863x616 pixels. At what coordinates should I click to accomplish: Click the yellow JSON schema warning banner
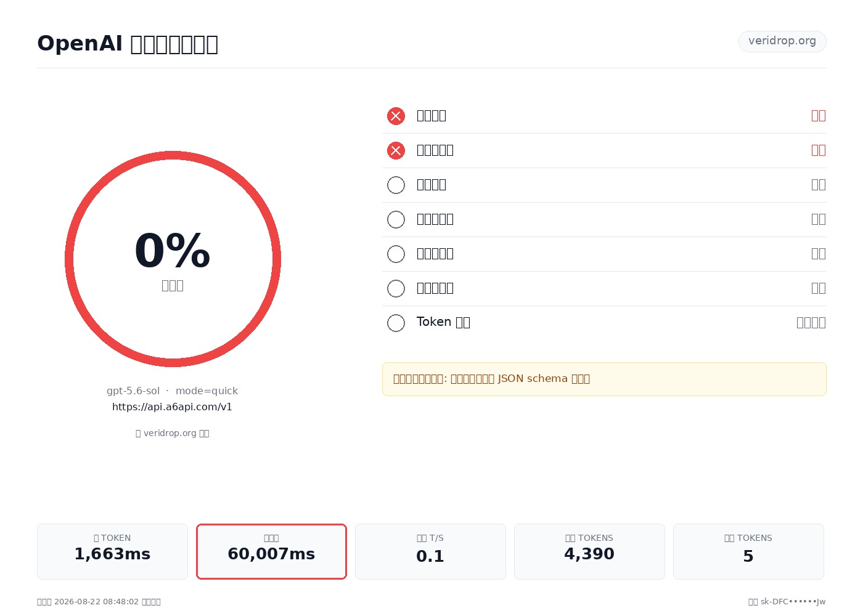coord(604,379)
